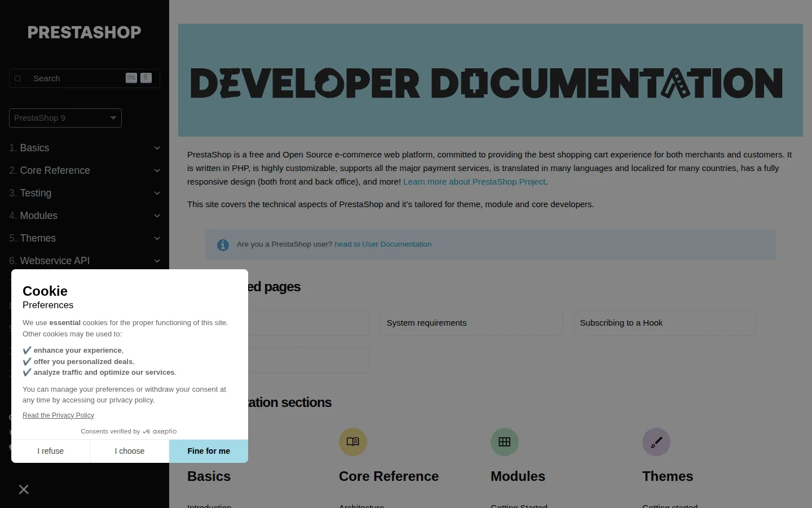Open '3. Testing' in the sidebar menu
The image size is (812, 508).
click(30, 193)
